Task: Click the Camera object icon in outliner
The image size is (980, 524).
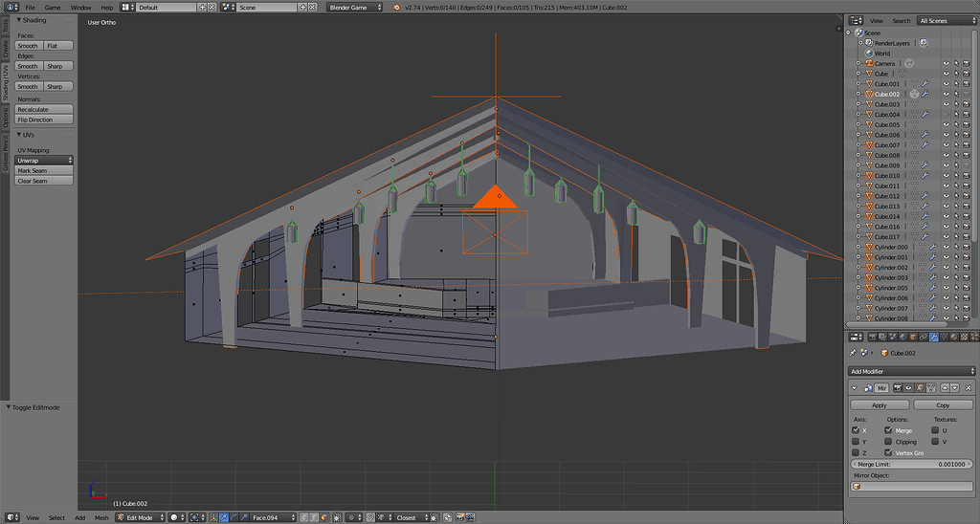Action: [869, 63]
